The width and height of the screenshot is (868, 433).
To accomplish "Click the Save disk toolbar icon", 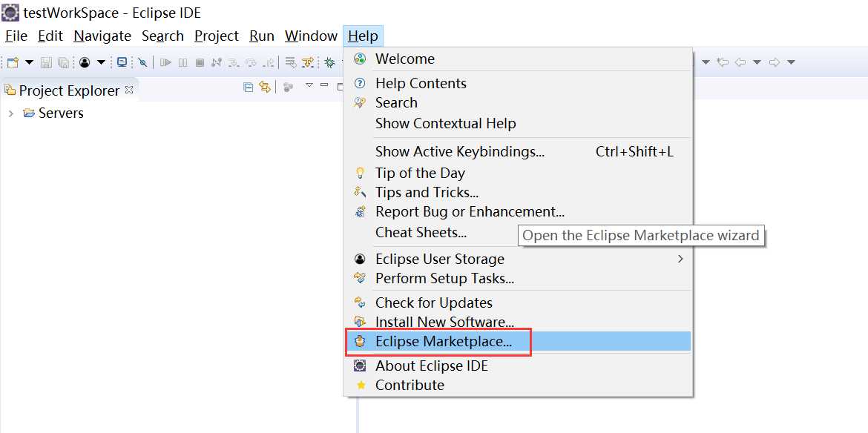I will pos(46,62).
